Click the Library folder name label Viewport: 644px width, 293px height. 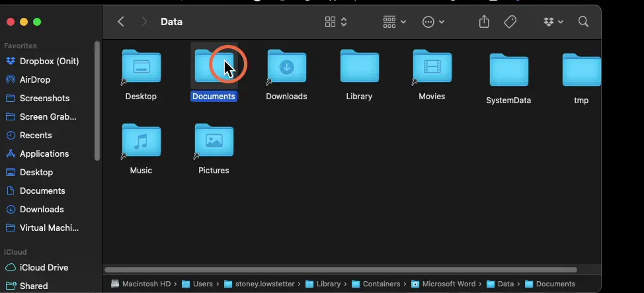coord(360,97)
